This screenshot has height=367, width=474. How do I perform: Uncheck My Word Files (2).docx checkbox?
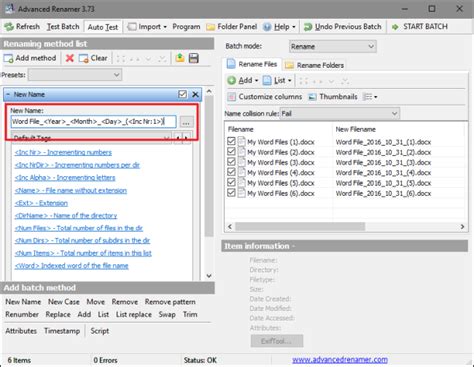tap(231, 152)
